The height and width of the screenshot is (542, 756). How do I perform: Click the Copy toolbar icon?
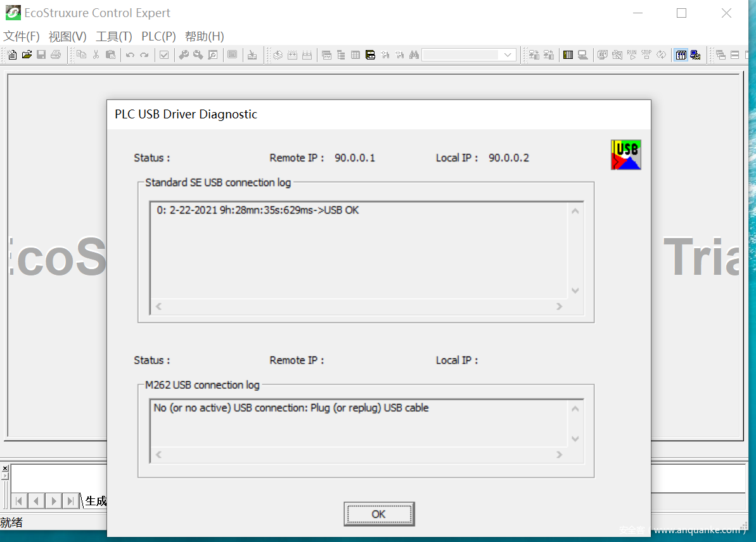pyautogui.click(x=82, y=55)
